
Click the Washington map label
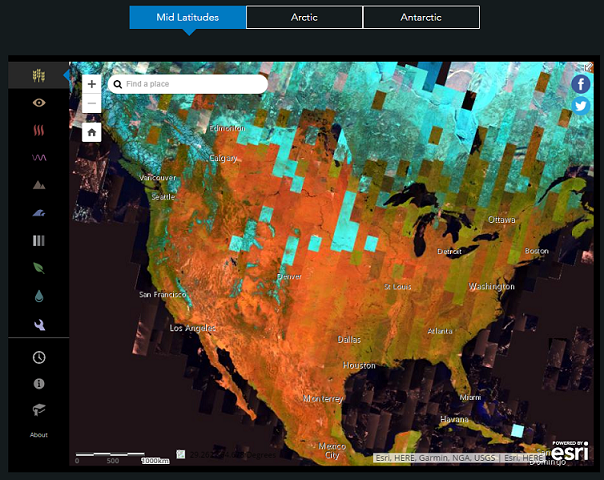pyautogui.click(x=492, y=286)
